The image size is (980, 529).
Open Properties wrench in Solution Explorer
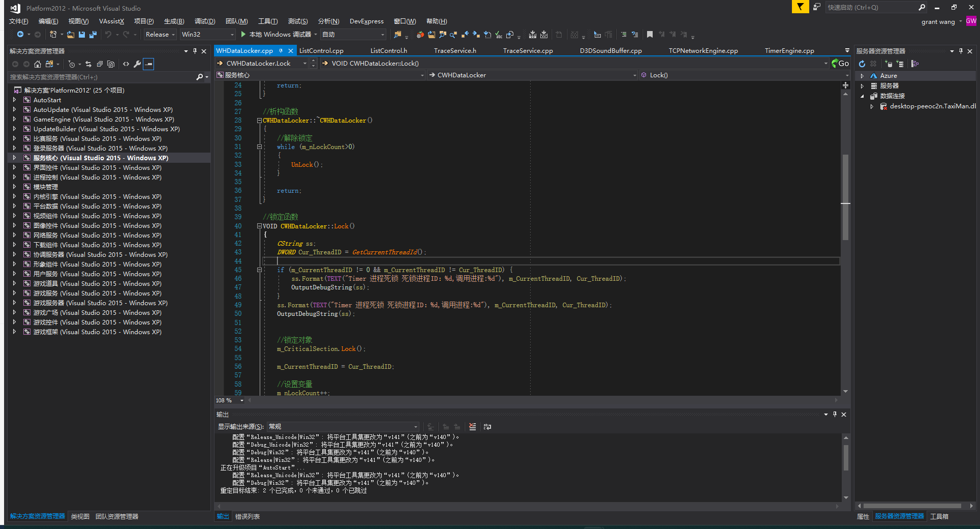point(137,64)
